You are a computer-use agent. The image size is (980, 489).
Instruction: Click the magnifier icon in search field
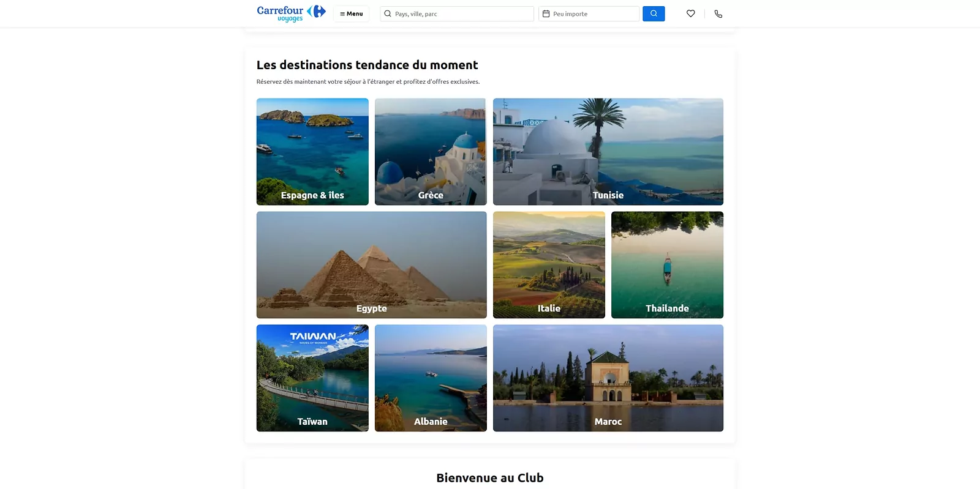(x=388, y=13)
